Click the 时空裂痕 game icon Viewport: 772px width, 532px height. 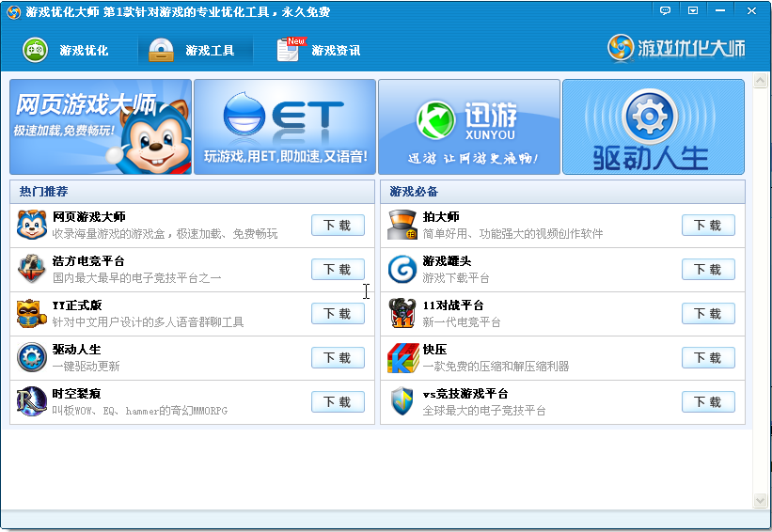click(x=32, y=401)
